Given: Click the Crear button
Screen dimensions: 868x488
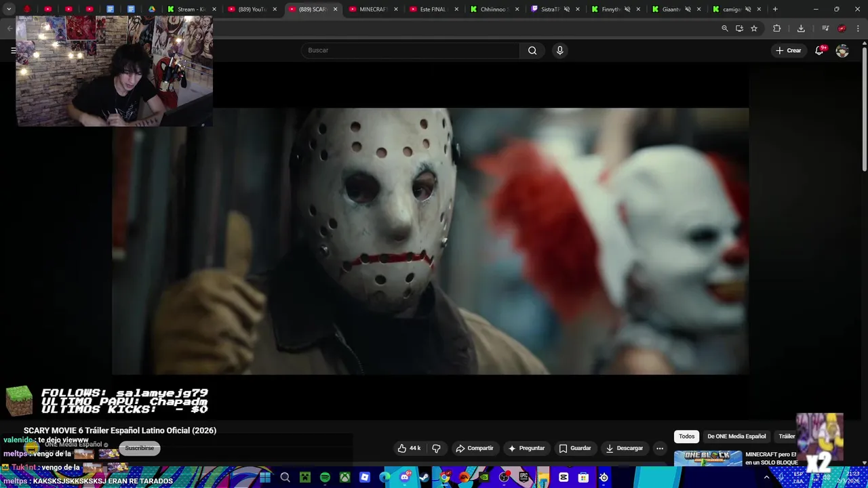Looking at the screenshot, I should point(789,50).
